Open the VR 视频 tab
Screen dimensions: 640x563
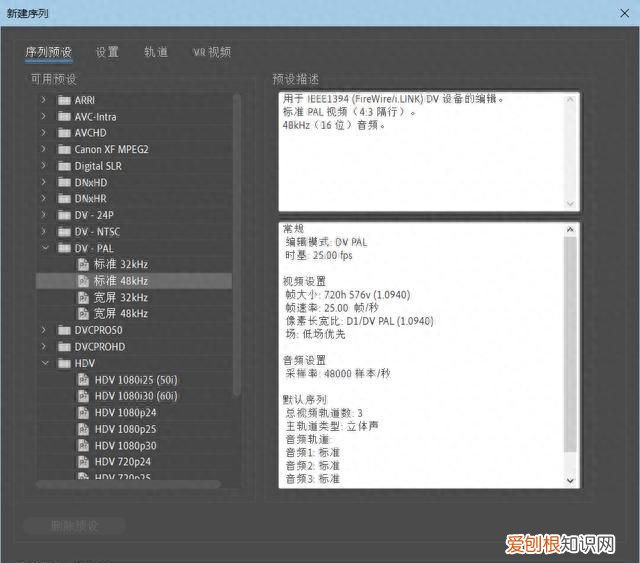click(212, 52)
